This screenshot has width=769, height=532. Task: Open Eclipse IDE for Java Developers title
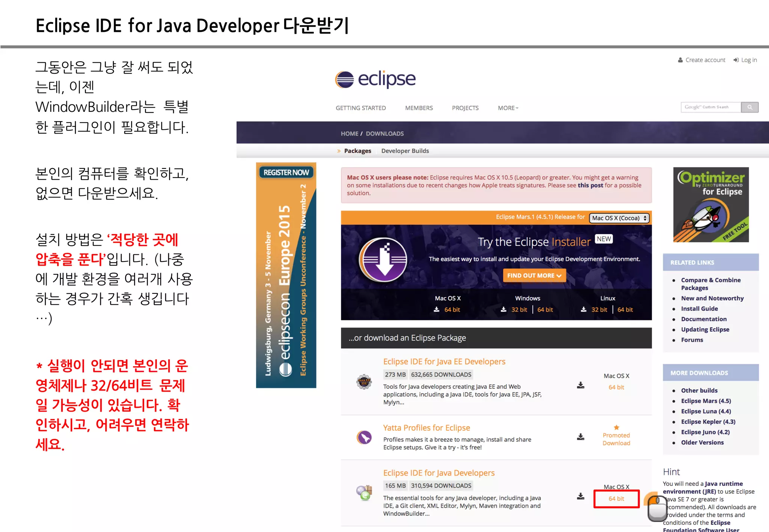pos(439,473)
